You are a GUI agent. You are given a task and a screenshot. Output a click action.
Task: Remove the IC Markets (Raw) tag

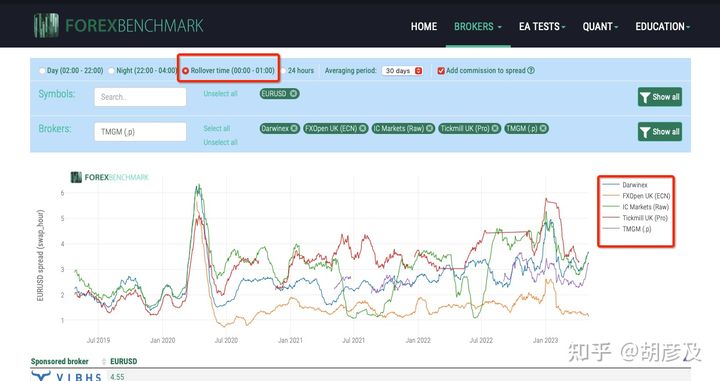(429, 129)
